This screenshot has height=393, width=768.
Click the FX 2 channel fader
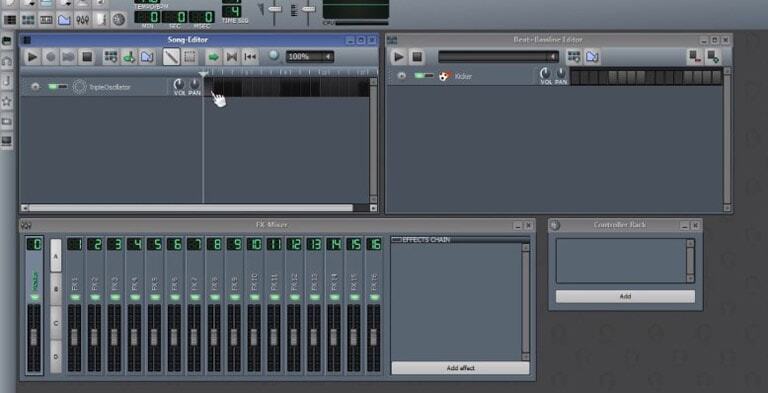(94, 337)
